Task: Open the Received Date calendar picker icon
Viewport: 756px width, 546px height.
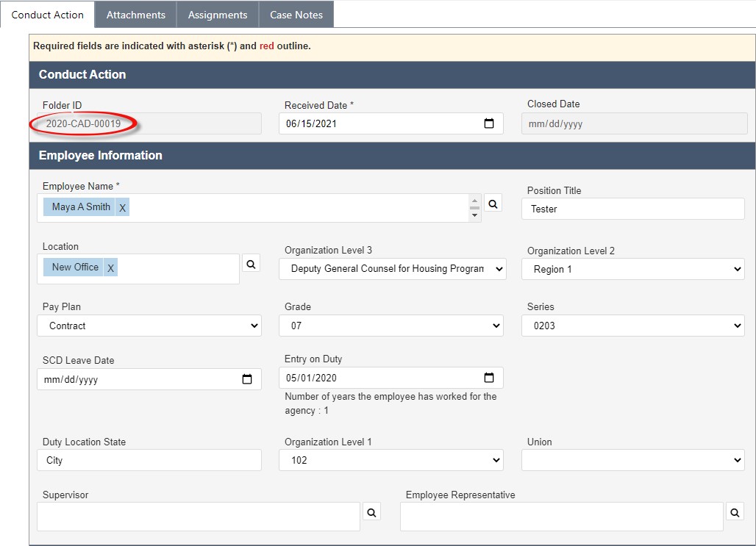Action: [489, 123]
